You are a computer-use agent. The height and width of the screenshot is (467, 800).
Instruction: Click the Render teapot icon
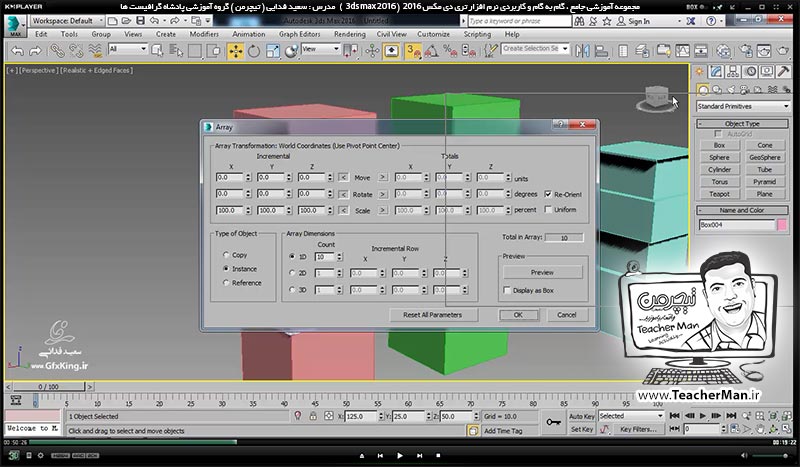click(x=782, y=51)
